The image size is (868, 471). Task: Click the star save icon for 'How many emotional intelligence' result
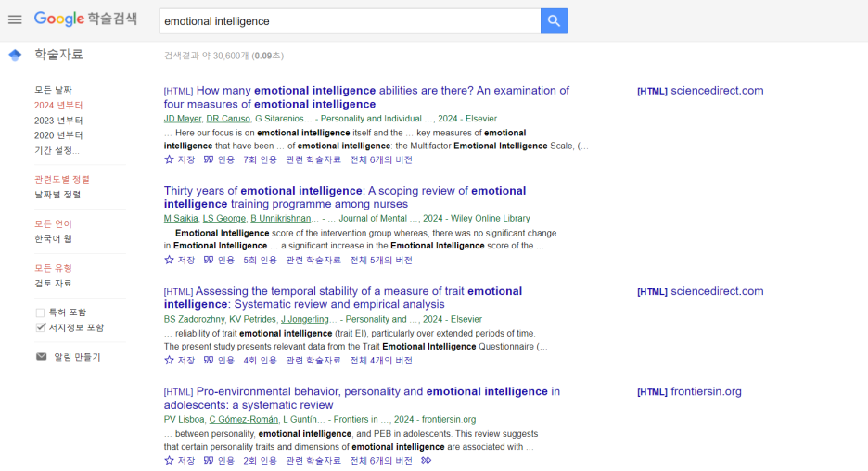(x=170, y=159)
